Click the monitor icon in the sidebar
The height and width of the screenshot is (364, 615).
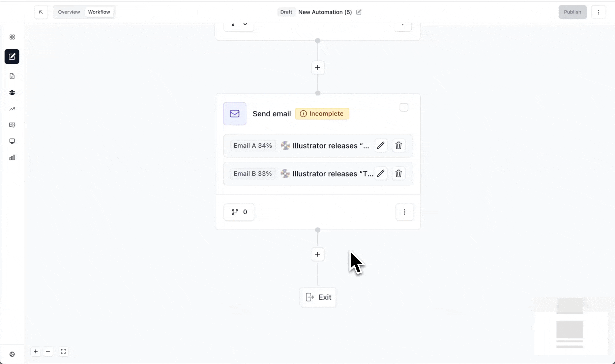point(12,141)
